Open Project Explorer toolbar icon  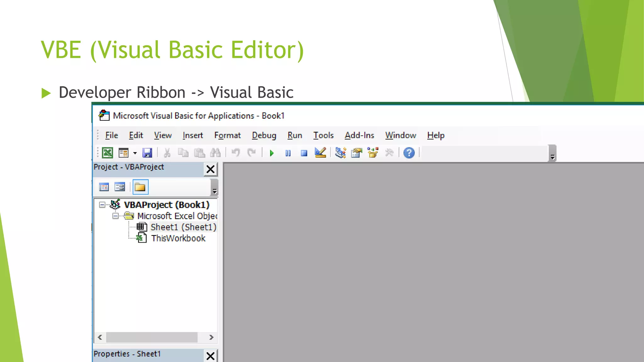point(341,153)
